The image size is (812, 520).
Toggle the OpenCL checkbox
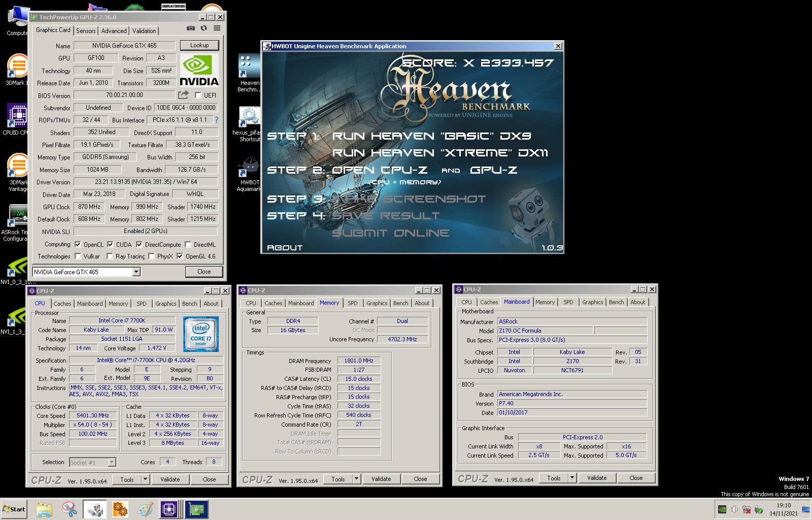click(78, 244)
